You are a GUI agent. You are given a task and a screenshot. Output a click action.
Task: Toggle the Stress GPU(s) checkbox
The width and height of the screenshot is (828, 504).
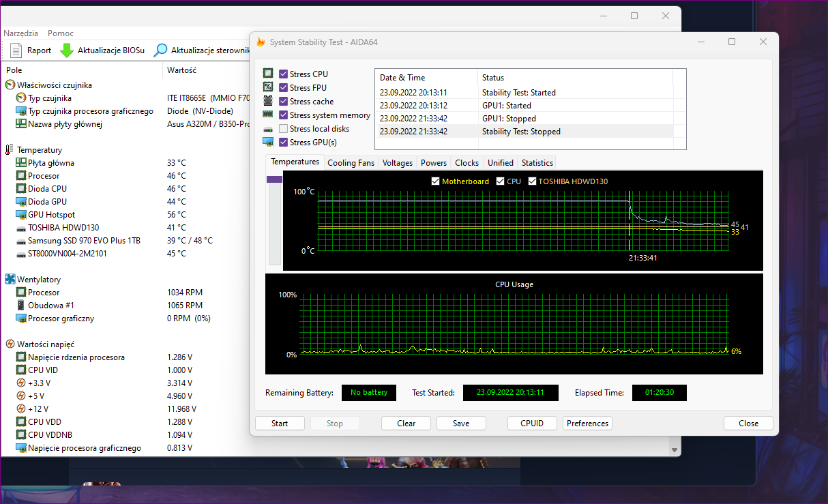[x=284, y=143]
